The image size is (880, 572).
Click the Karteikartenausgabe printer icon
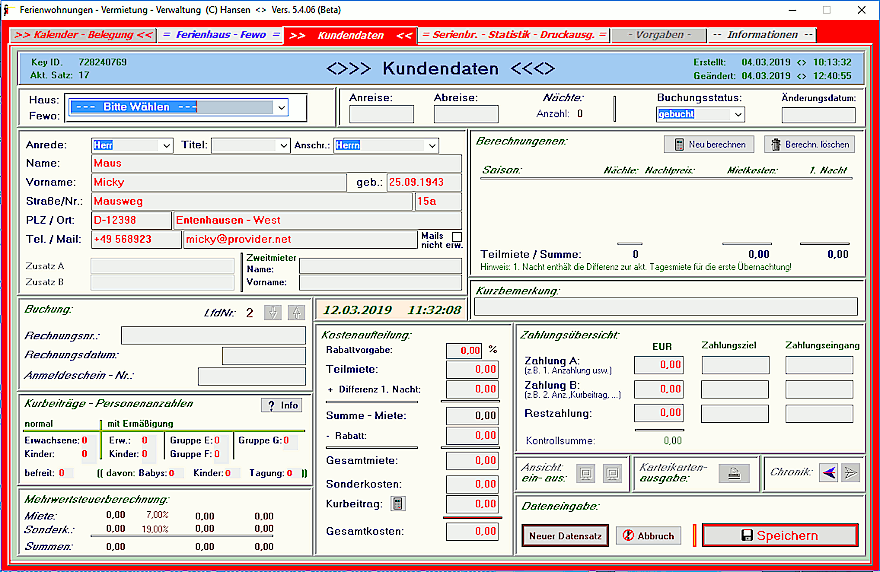tap(733, 473)
